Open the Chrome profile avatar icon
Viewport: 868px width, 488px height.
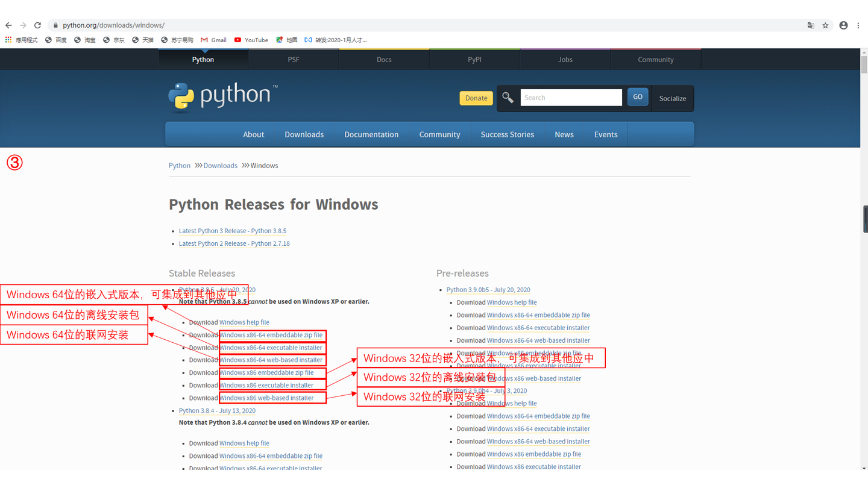click(x=843, y=25)
